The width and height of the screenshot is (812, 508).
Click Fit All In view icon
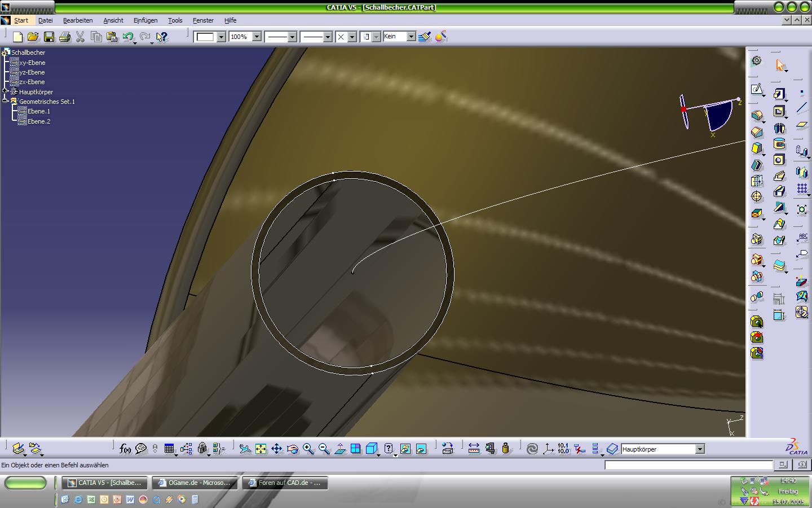pos(261,449)
